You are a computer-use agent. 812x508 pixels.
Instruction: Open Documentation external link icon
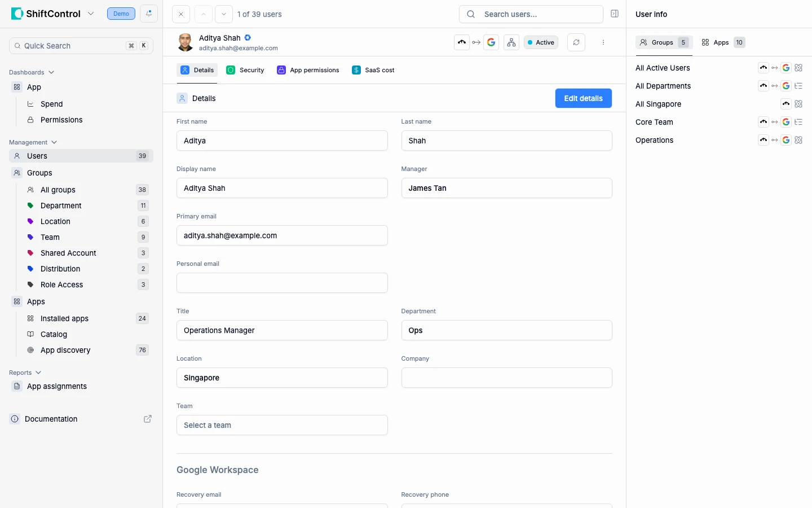tap(148, 419)
